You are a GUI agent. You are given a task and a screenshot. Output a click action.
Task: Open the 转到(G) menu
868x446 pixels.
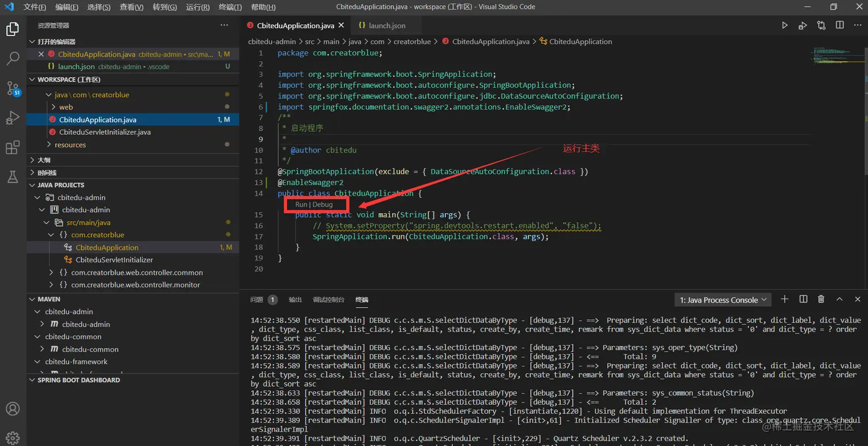(x=165, y=7)
